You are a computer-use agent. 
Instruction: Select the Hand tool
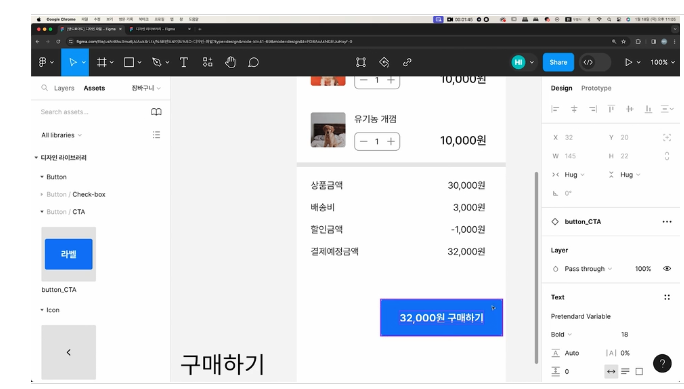(230, 62)
